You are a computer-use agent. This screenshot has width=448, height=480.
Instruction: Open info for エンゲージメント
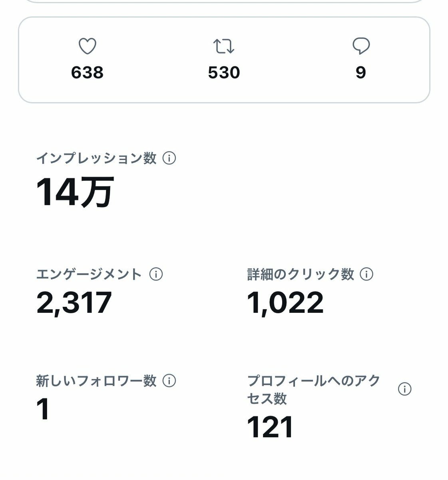click(156, 274)
